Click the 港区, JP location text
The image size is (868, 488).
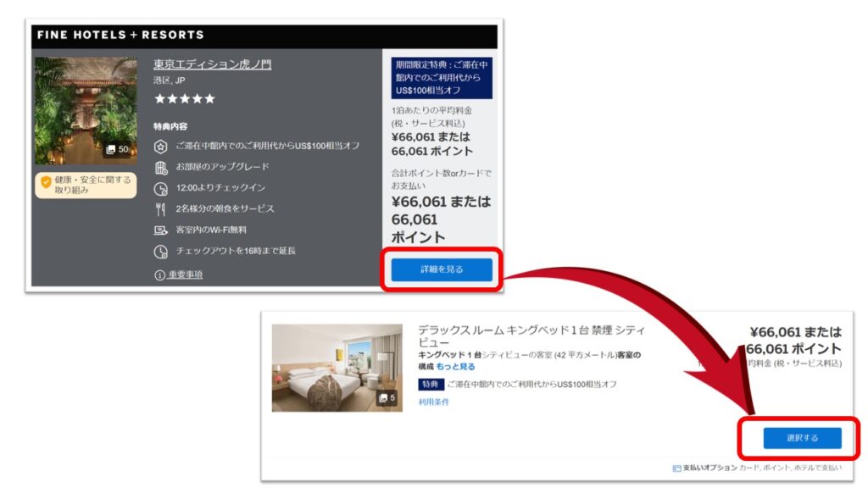click(170, 80)
